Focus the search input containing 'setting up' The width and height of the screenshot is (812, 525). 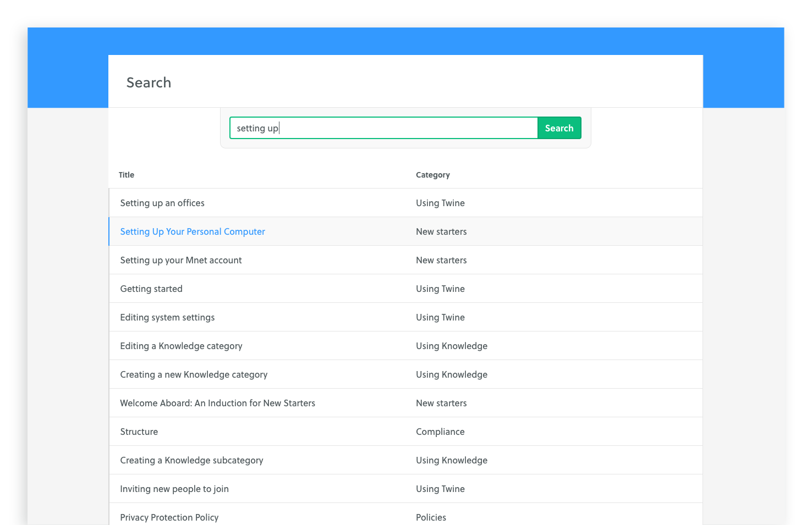pyautogui.click(x=383, y=128)
